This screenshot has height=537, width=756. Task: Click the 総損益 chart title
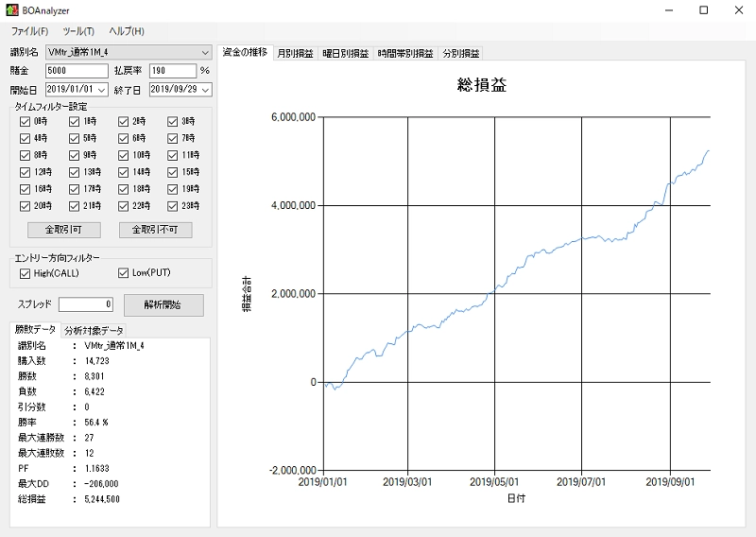coord(482,85)
